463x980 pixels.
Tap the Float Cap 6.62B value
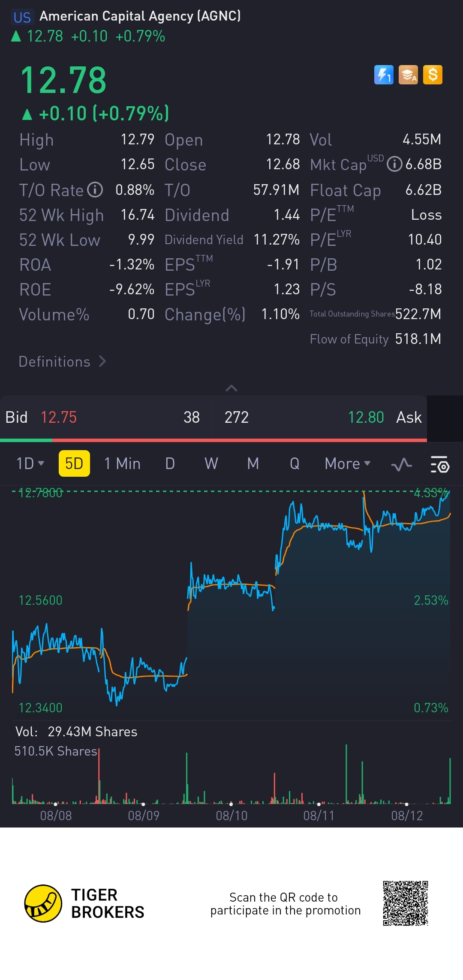(x=424, y=190)
